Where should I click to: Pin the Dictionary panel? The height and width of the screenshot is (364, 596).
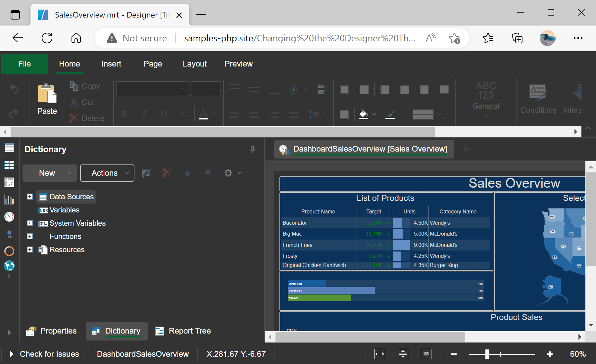coord(253,149)
